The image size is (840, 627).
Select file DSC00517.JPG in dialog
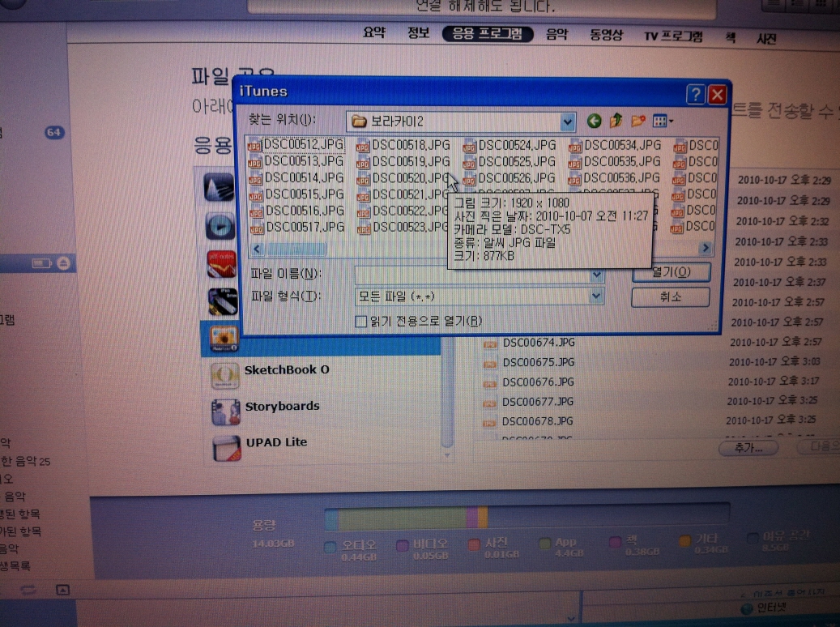point(297,227)
